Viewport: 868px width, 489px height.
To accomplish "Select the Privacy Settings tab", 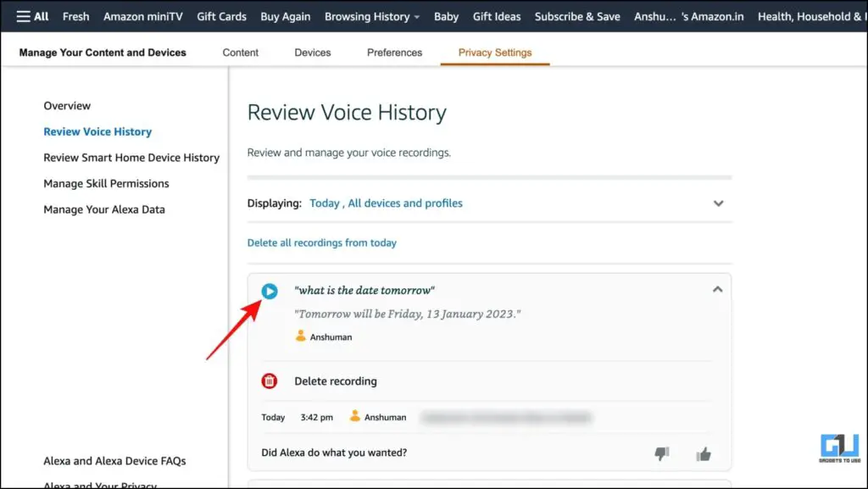I will tap(495, 53).
